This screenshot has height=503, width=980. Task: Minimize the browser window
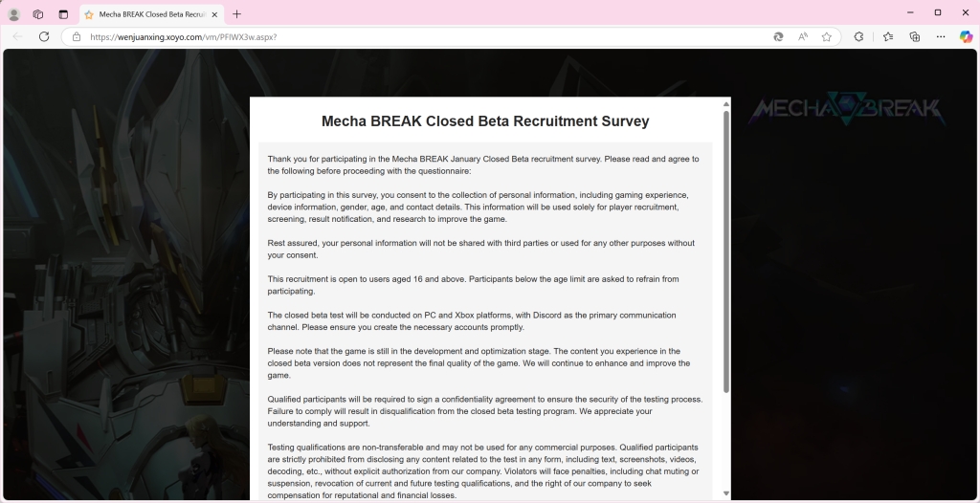click(x=910, y=12)
